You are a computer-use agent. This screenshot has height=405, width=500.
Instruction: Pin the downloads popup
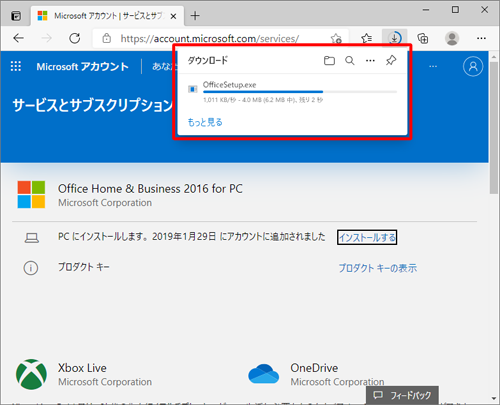click(x=391, y=61)
